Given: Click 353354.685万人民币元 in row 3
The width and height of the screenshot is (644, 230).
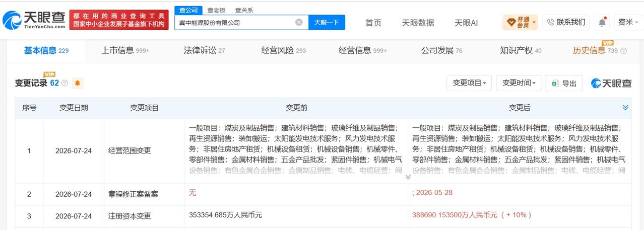Looking at the screenshot, I should (226, 215).
